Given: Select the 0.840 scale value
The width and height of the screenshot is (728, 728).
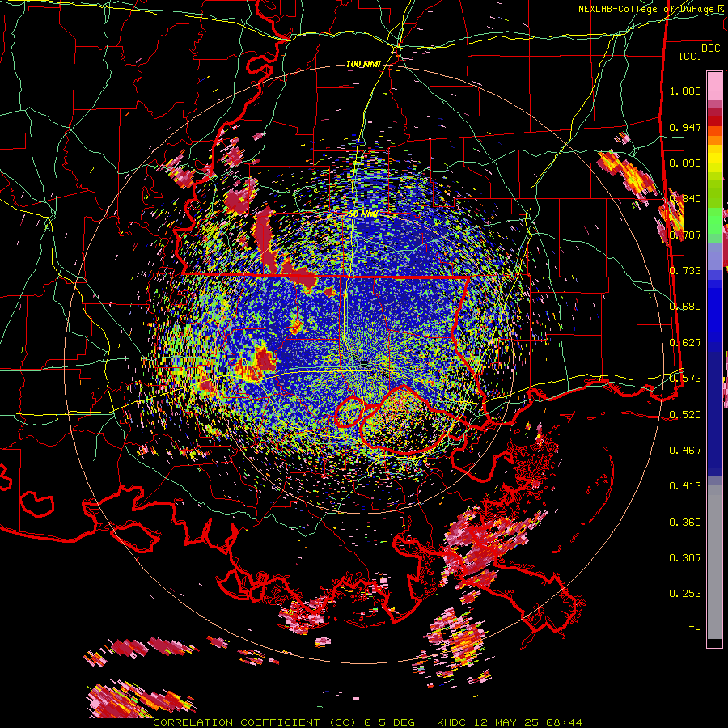Looking at the screenshot, I should (x=685, y=199).
